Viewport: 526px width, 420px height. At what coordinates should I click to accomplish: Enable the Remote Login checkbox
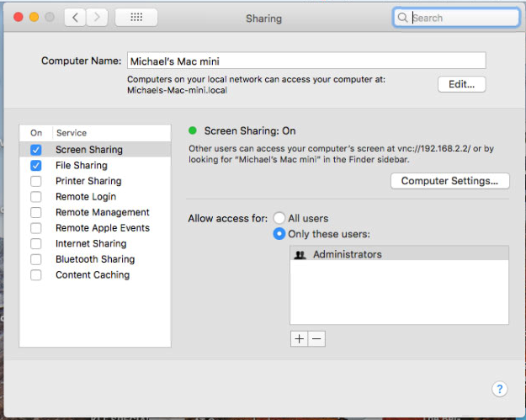point(36,197)
